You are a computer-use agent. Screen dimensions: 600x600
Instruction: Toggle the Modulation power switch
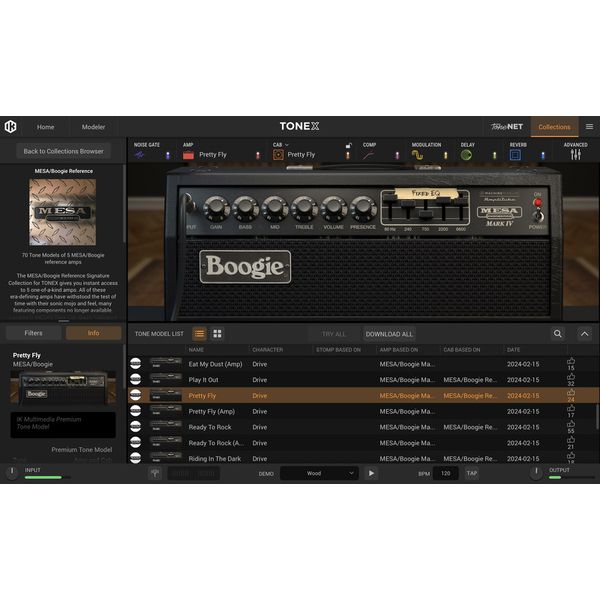445,155
